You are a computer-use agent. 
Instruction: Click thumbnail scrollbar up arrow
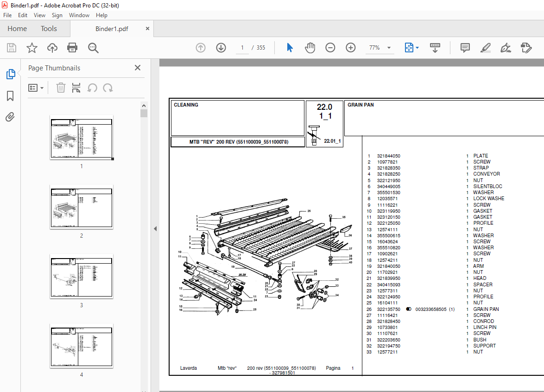144,106
